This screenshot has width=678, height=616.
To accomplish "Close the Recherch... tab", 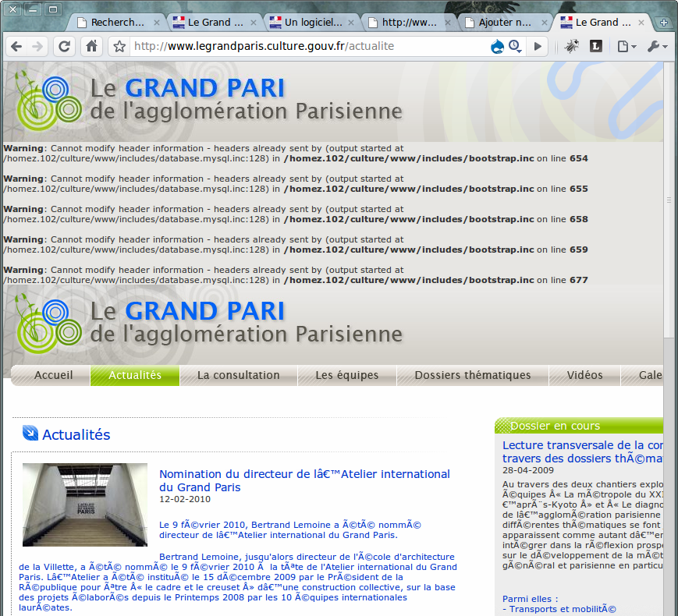I will coord(157,23).
